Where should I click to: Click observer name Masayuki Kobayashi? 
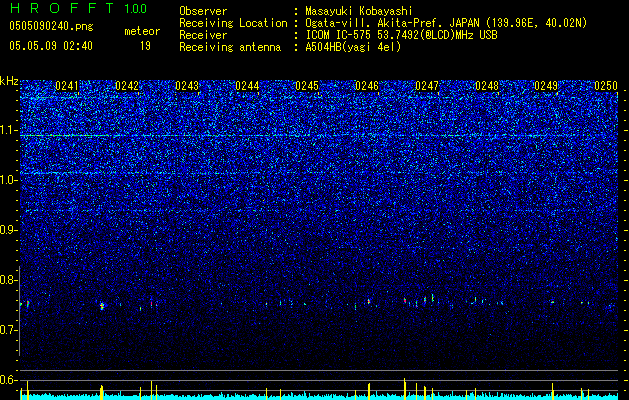pyautogui.click(x=359, y=11)
